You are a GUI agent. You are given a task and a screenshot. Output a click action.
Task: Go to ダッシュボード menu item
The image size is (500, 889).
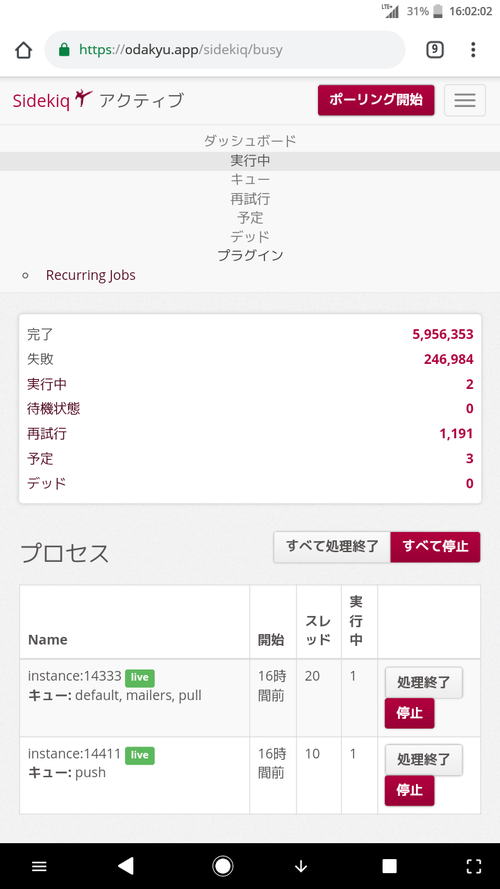250,141
